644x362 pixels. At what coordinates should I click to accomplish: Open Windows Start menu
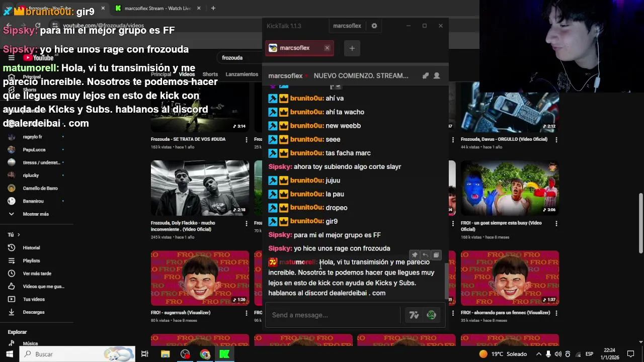[x=9, y=354]
